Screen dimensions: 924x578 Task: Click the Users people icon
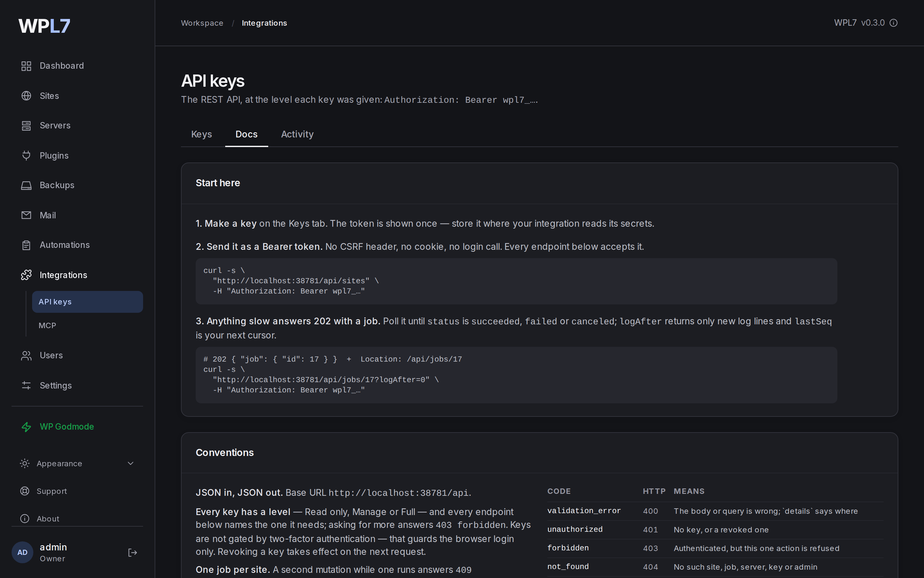(26, 355)
